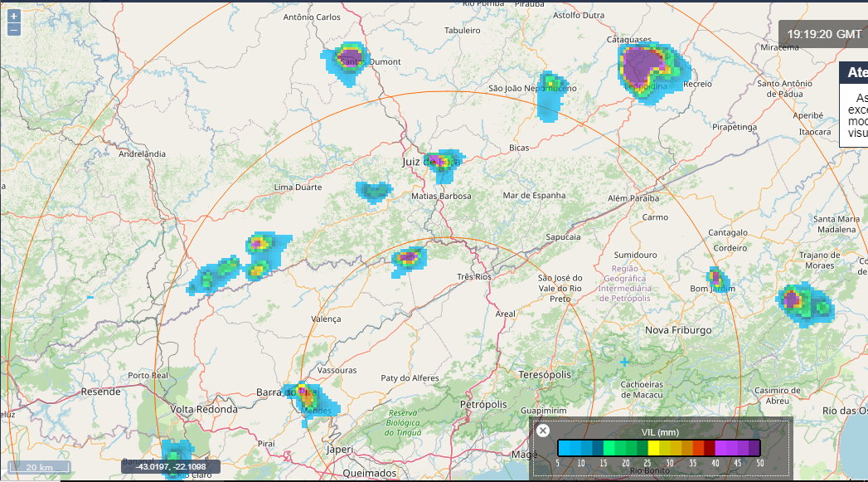Click the Santo Antônio de Pádua label
Screen dimensions: 868x482
tap(784, 89)
